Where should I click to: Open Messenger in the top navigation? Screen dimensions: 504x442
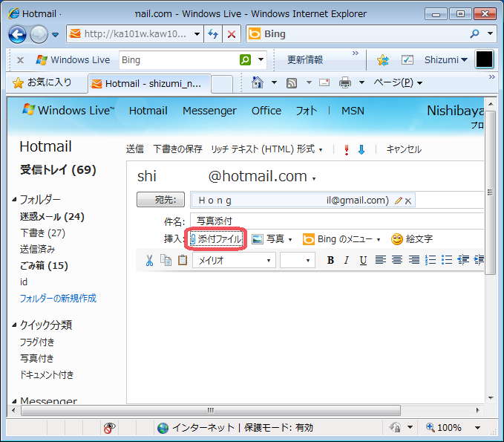209,111
